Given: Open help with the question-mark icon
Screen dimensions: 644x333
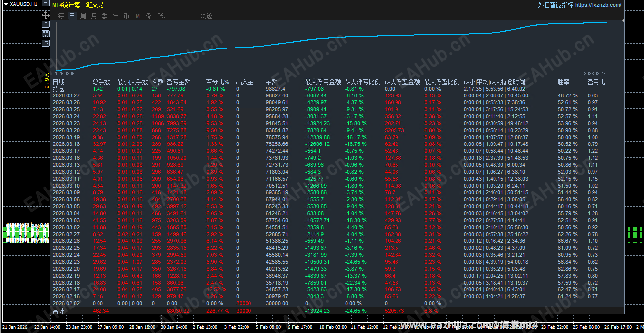Looking at the screenshot, I should 45,24.
